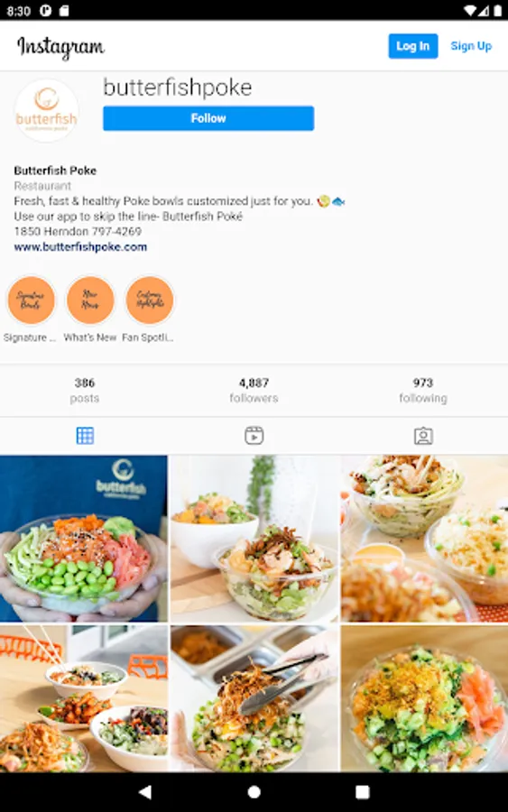Follow the butterfishpoke account
This screenshot has width=508, height=812.
pos(208,118)
